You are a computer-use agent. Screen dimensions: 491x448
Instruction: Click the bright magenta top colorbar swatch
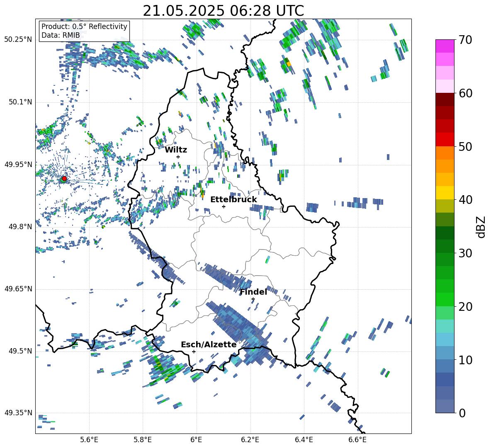pos(445,46)
